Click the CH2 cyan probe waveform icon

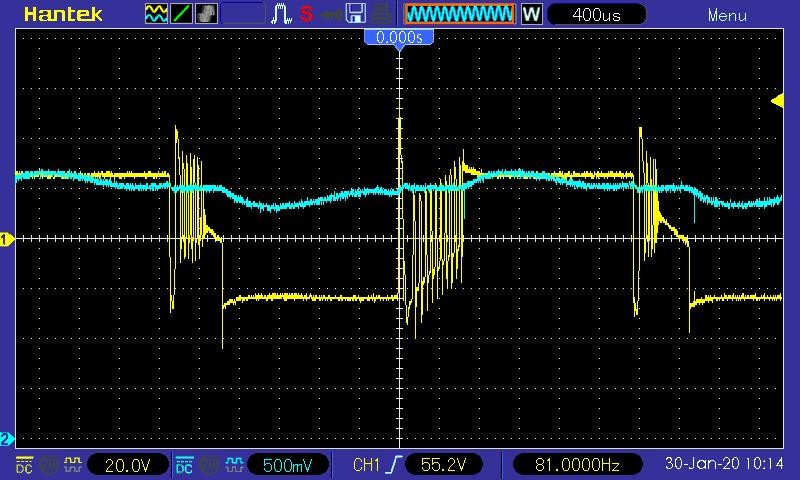pyautogui.click(x=234, y=465)
